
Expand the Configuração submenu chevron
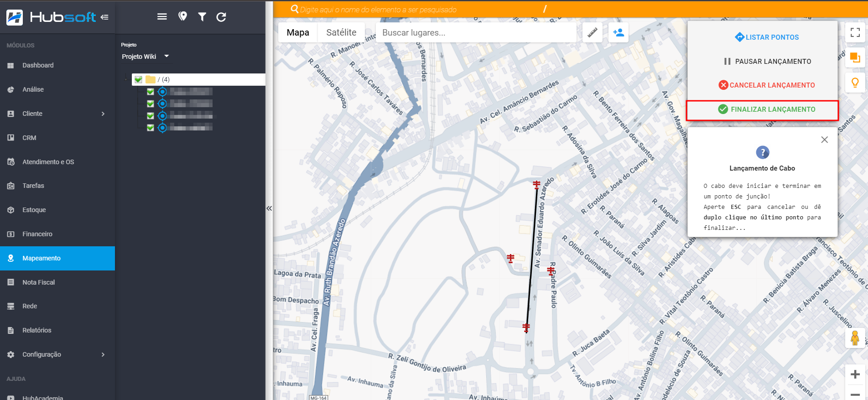(x=103, y=354)
